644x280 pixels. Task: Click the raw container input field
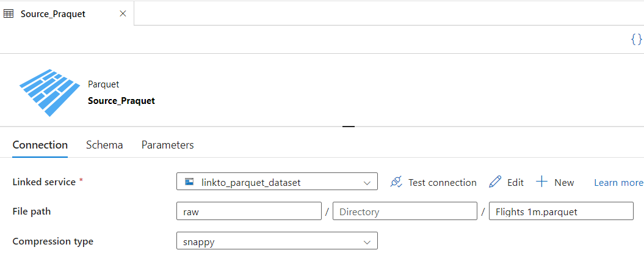(248, 212)
